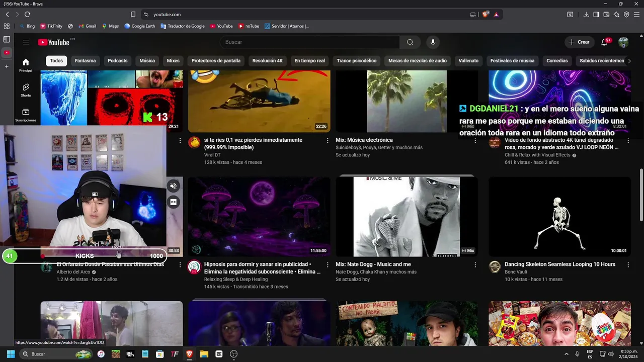
Task: Add a new tab in vertical strip
Action: tap(7, 66)
